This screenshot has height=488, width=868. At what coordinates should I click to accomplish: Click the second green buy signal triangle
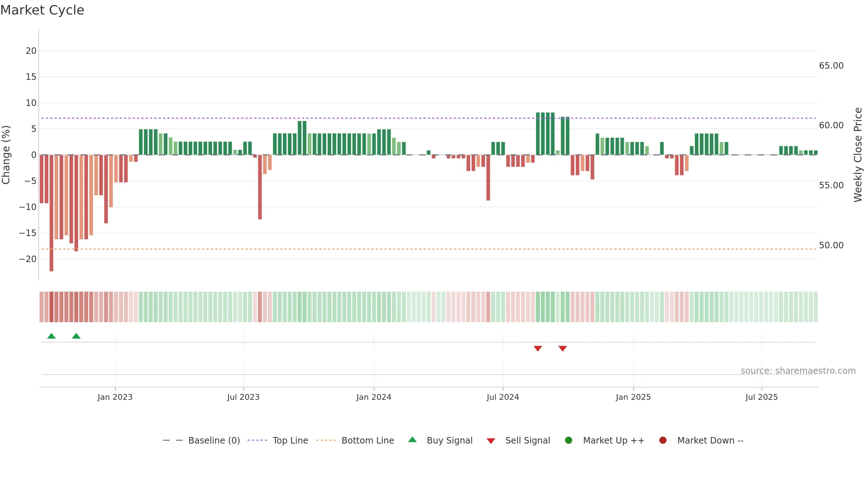[x=76, y=336]
